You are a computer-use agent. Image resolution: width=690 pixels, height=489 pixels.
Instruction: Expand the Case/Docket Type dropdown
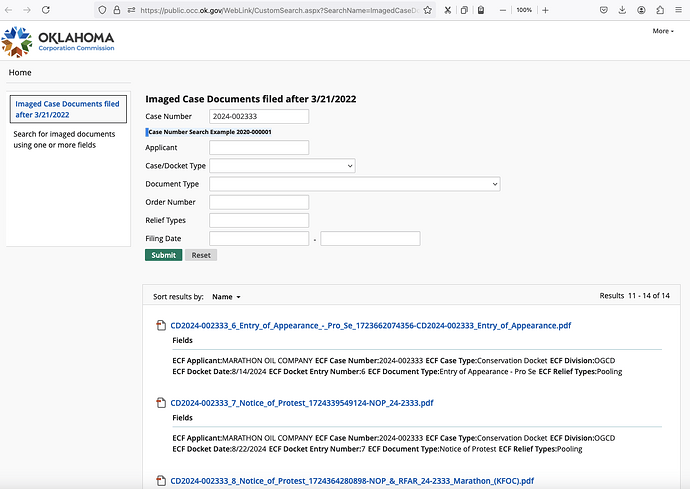[282, 166]
